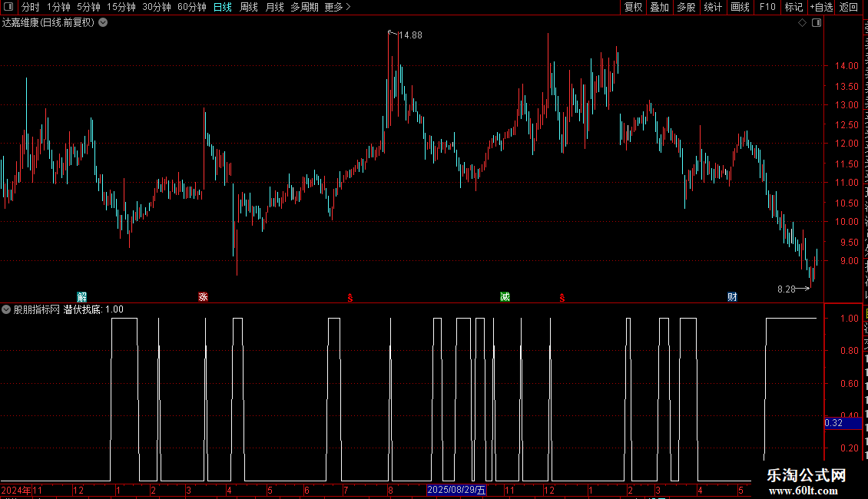Open F10 company information
Screen dimensions: 868x499
click(x=767, y=7)
